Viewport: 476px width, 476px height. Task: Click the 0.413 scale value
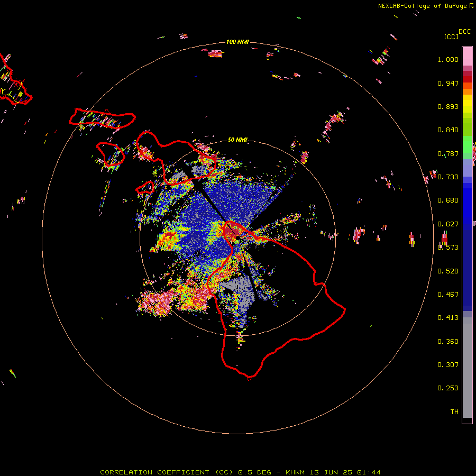point(448,318)
